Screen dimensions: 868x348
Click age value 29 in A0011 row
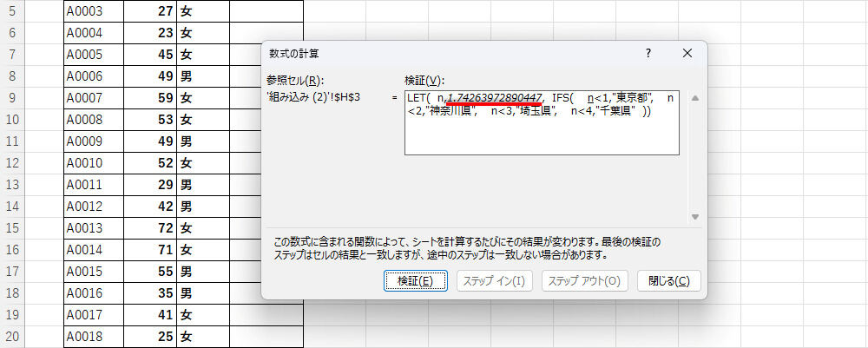tap(150, 184)
